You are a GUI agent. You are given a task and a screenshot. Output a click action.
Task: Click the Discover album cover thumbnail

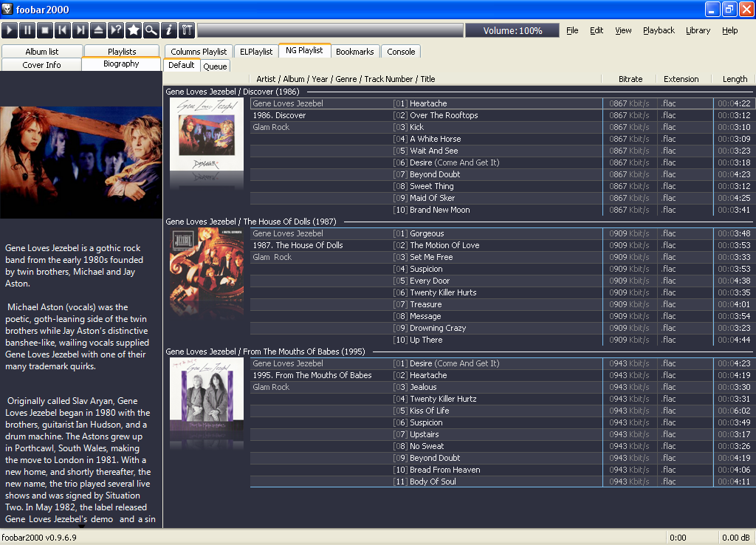(207, 134)
